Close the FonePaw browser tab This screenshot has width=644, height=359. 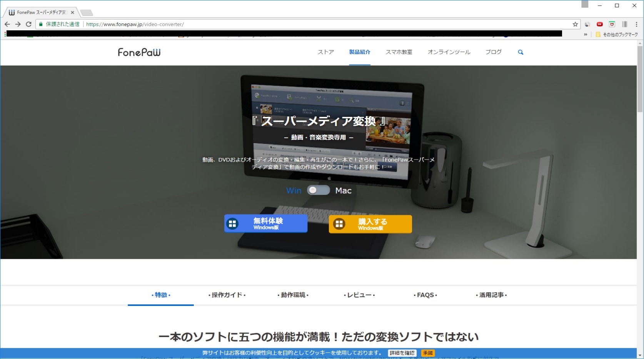72,12
